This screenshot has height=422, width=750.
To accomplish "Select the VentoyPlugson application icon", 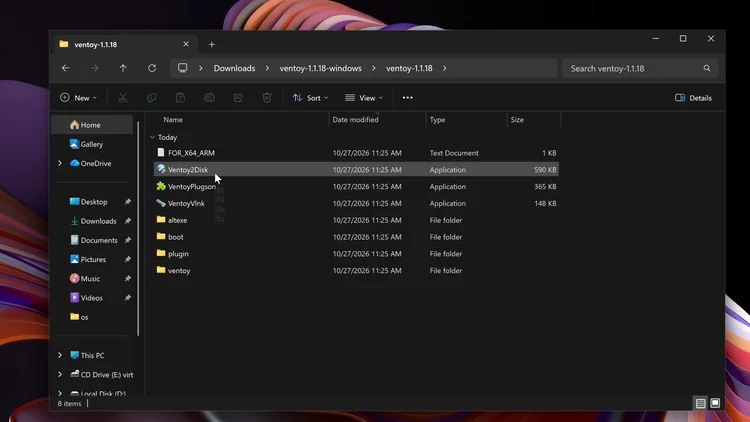I will [x=161, y=186].
